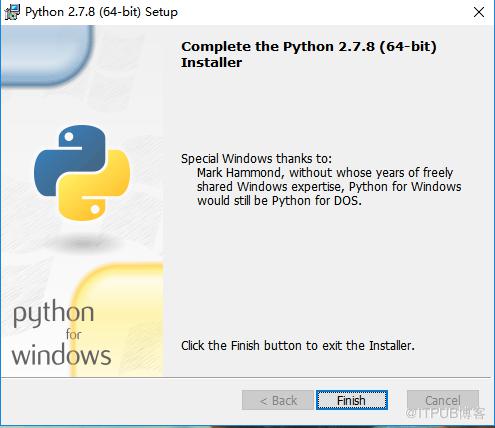Click the "python" word in banner

point(53,314)
